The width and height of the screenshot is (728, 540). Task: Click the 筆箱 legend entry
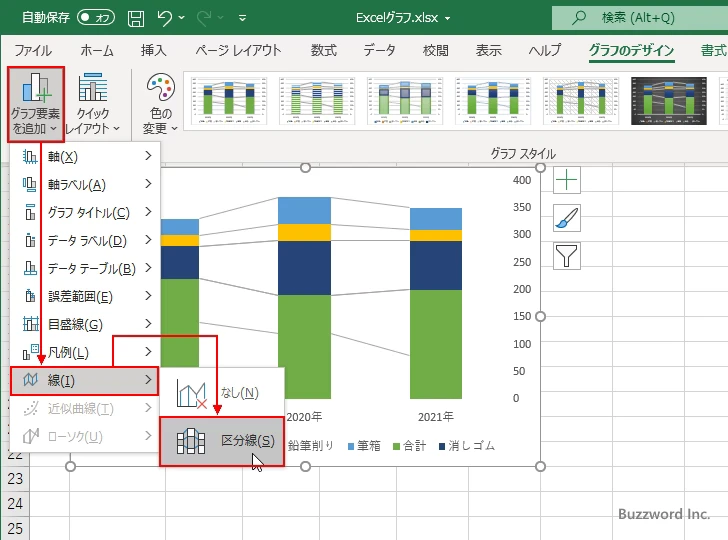tap(364, 446)
